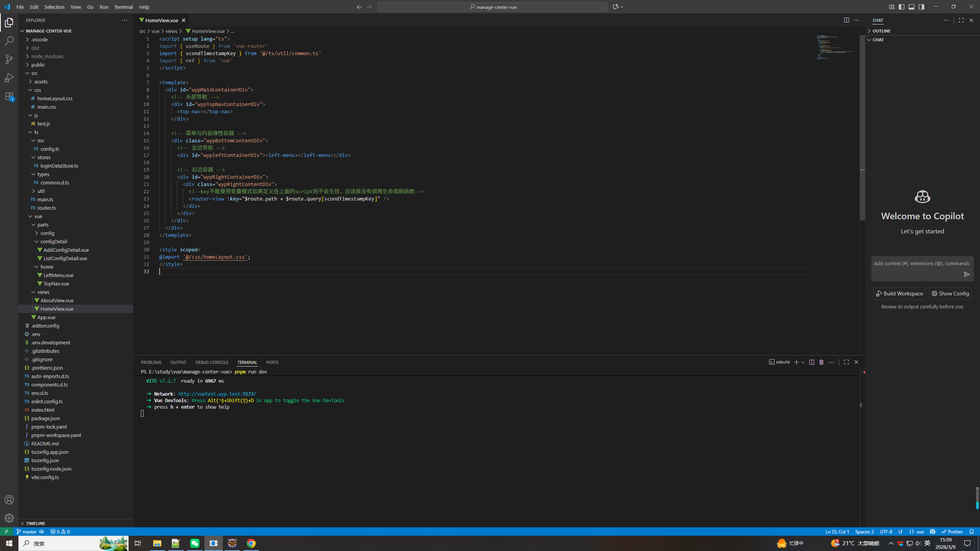Open the Network URL link in terminal
980x551 pixels.
coord(217,394)
